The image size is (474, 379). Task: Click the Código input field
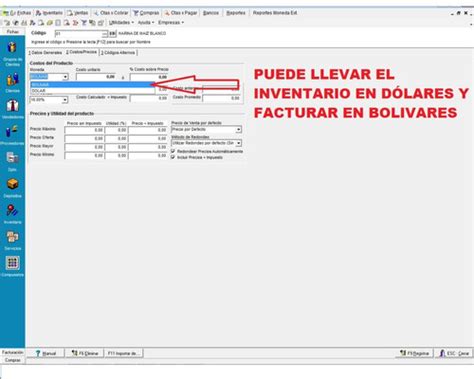point(78,34)
